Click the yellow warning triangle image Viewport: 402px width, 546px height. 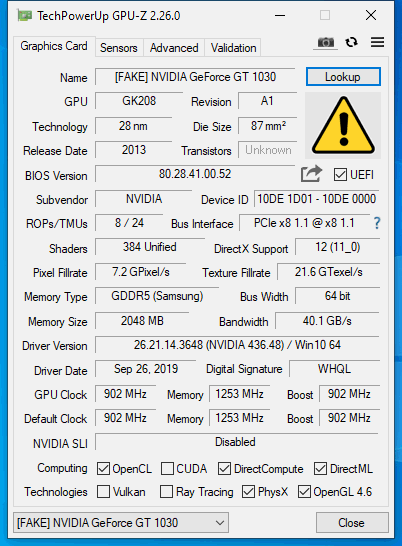pyautogui.click(x=343, y=126)
